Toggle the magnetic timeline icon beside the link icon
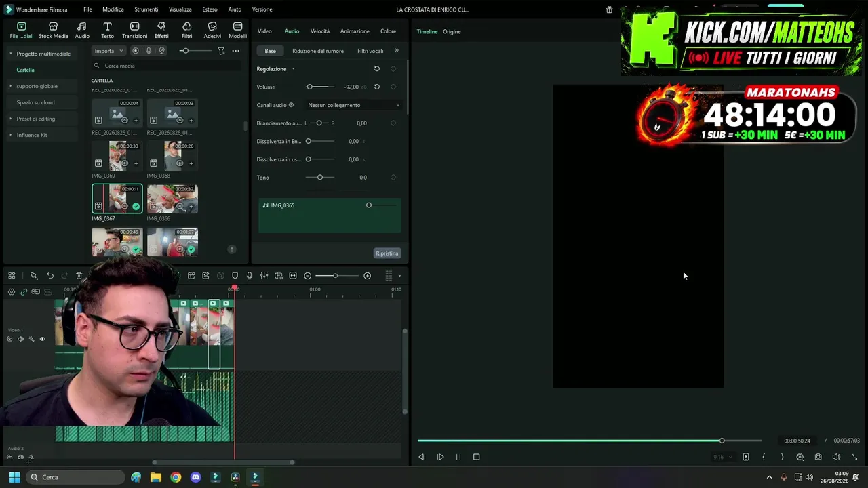Image resolution: width=868 pixels, height=488 pixels. (x=36, y=292)
